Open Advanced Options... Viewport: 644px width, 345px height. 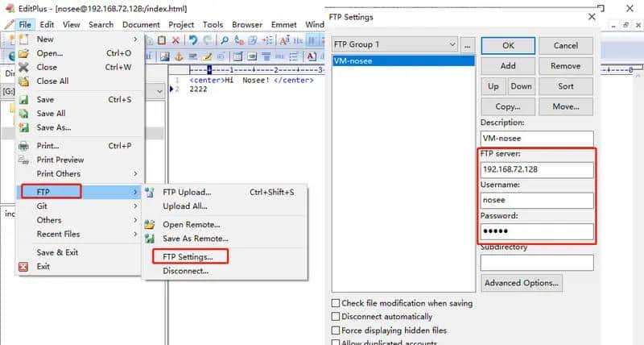(x=521, y=283)
